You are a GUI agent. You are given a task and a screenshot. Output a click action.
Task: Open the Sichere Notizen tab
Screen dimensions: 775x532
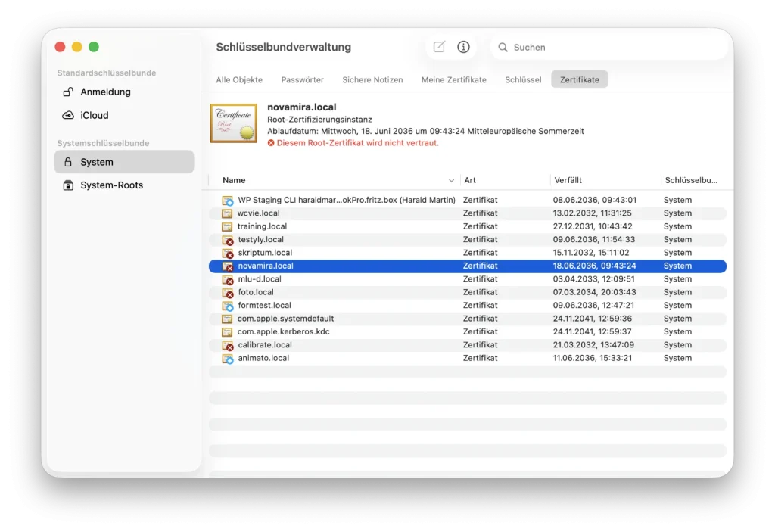(372, 79)
